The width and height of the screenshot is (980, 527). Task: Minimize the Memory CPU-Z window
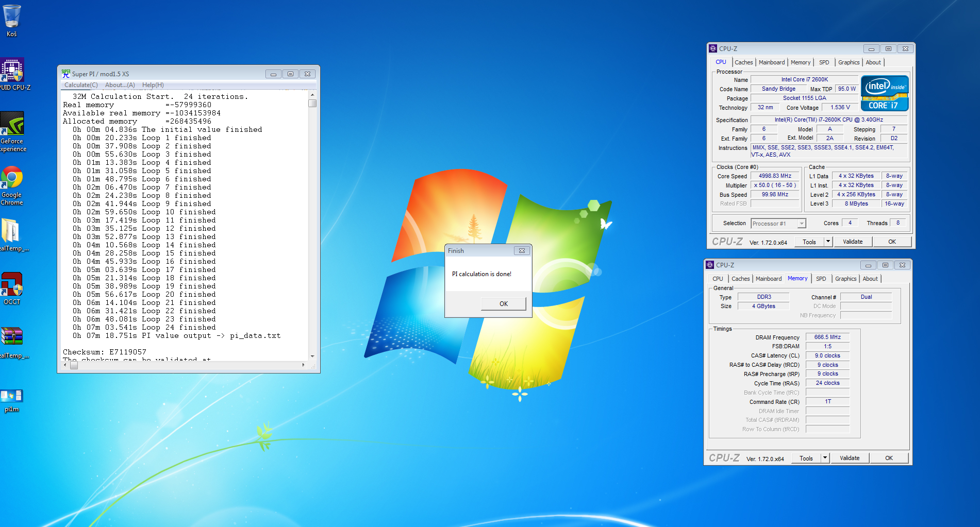tap(868, 265)
